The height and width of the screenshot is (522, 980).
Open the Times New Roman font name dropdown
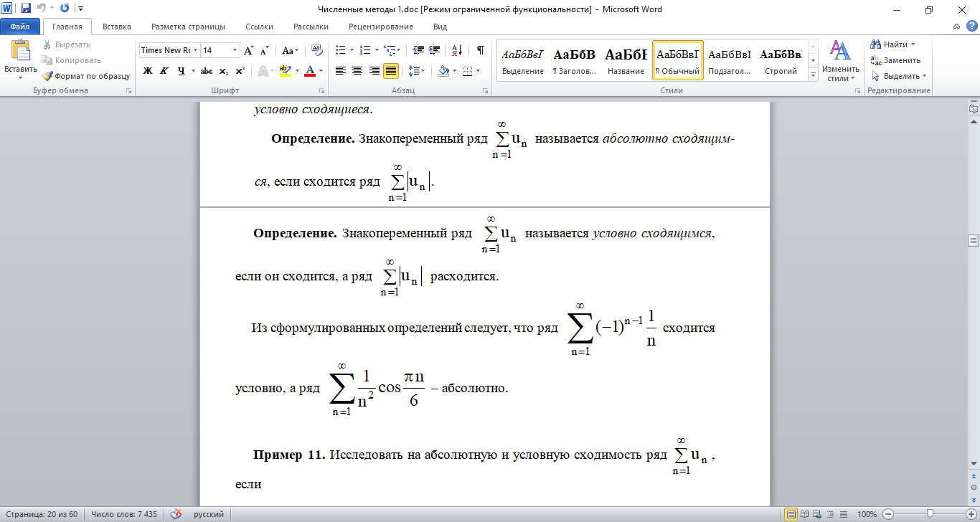(195, 50)
